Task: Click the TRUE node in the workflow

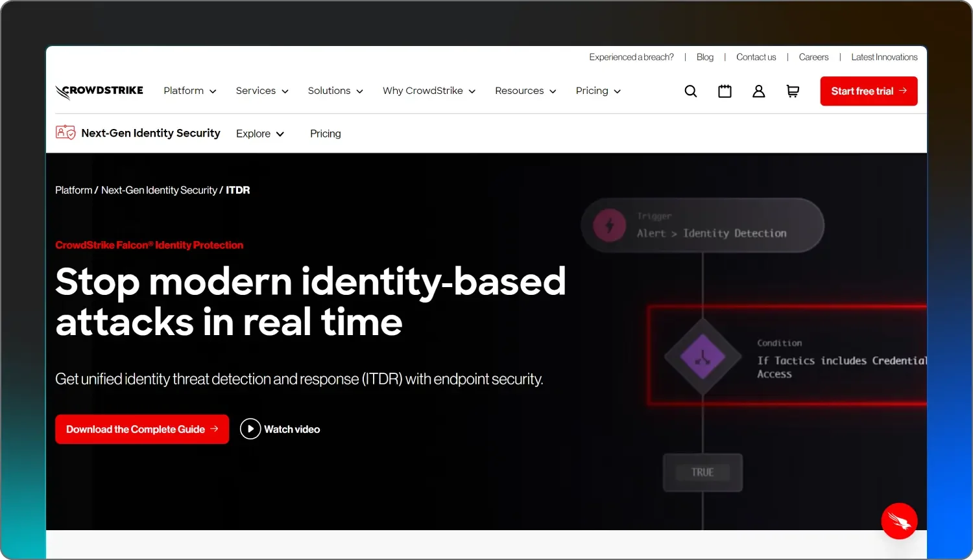Action: click(x=703, y=472)
